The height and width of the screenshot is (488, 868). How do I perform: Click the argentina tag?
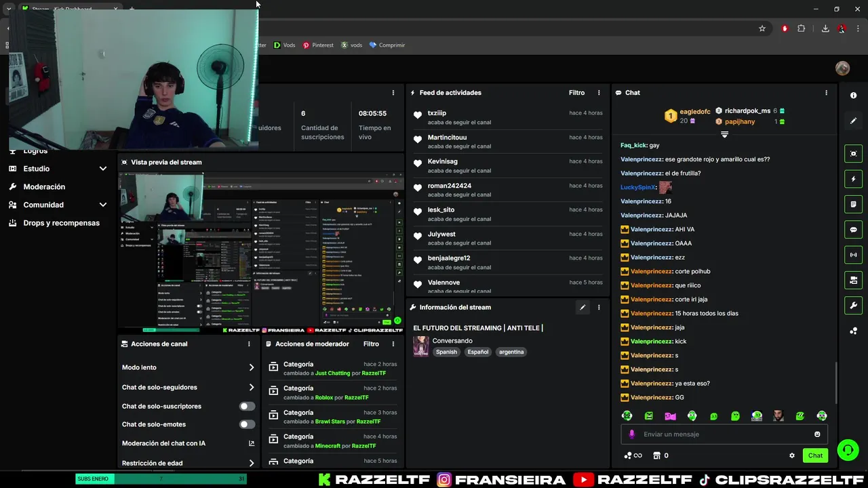pos(511,352)
